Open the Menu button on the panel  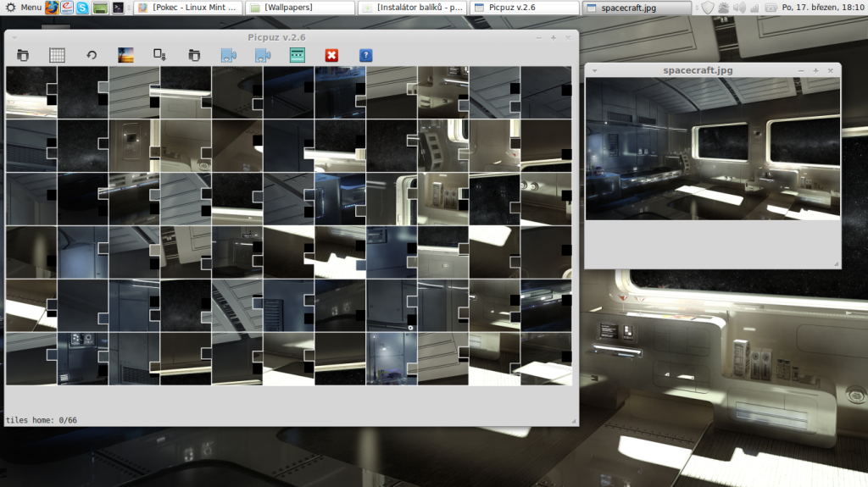(x=25, y=7)
